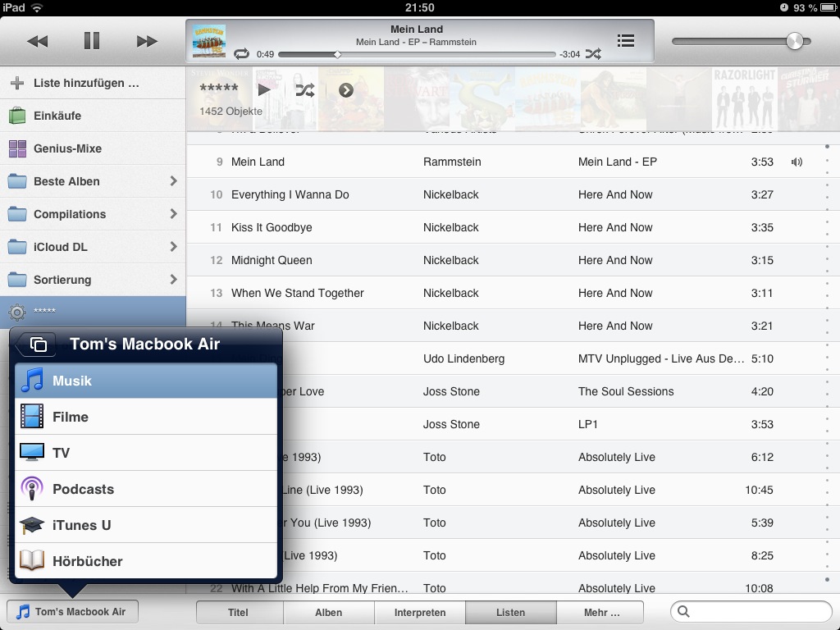
Task: Select Musik in the library popup
Action: 146,381
